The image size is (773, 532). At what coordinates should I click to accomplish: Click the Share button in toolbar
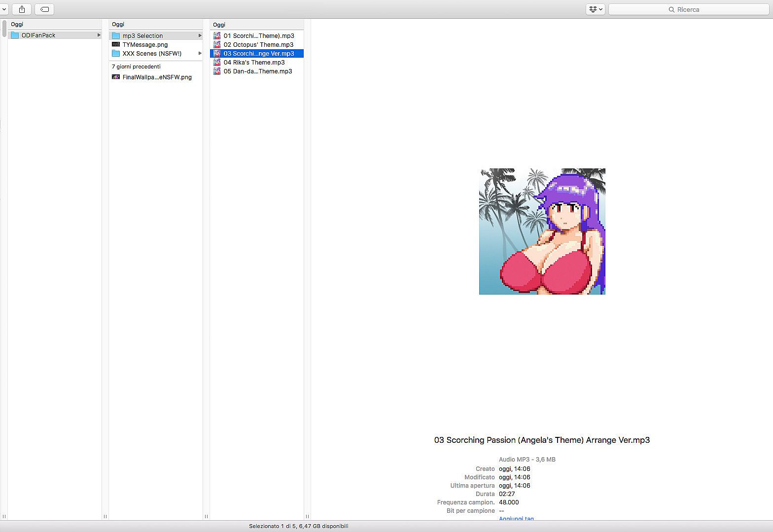[22, 9]
